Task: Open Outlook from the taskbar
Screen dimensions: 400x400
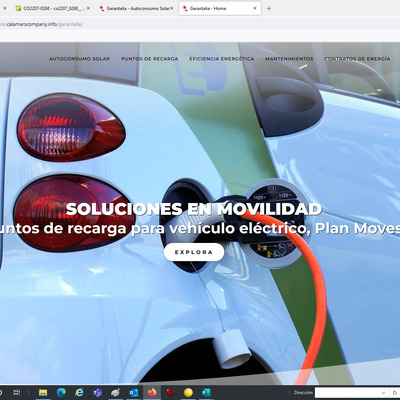Action: pyautogui.click(x=134, y=392)
